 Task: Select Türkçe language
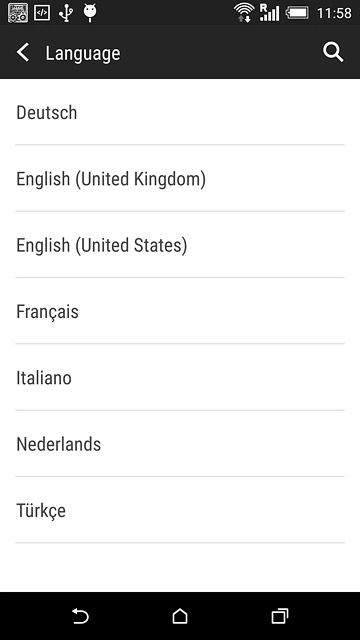[x=180, y=510]
